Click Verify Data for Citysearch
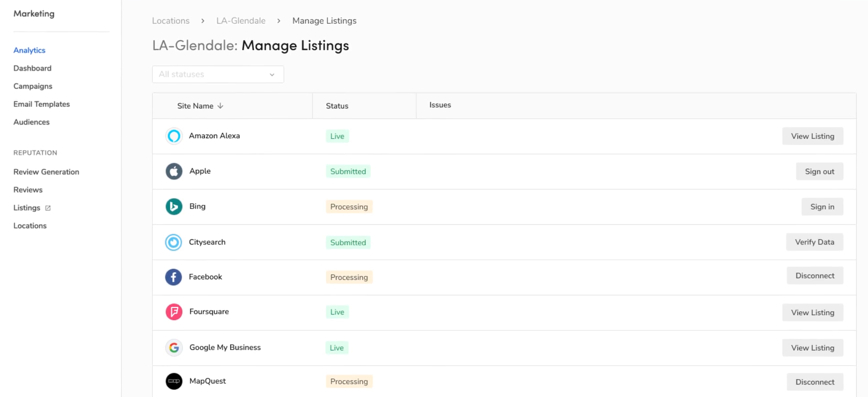The height and width of the screenshot is (397, 868). 814,242
